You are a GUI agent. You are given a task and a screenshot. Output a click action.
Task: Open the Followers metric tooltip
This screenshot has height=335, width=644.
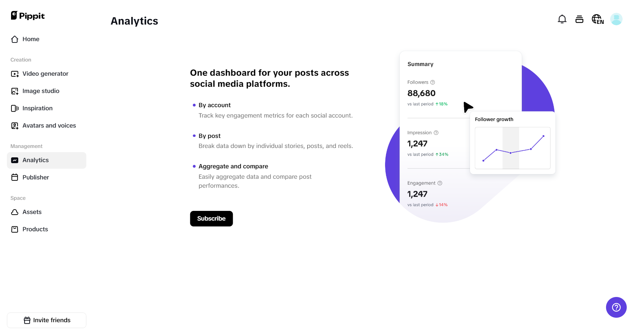coord(432,82)
